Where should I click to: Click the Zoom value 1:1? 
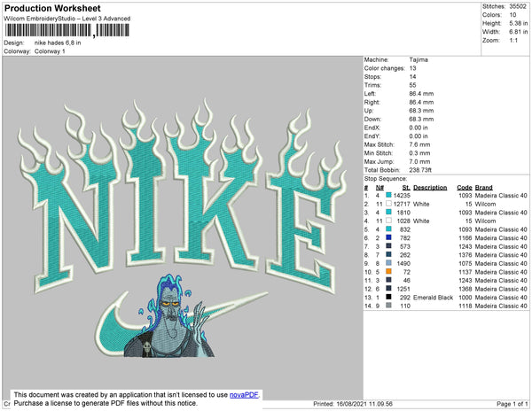(513, 41)
